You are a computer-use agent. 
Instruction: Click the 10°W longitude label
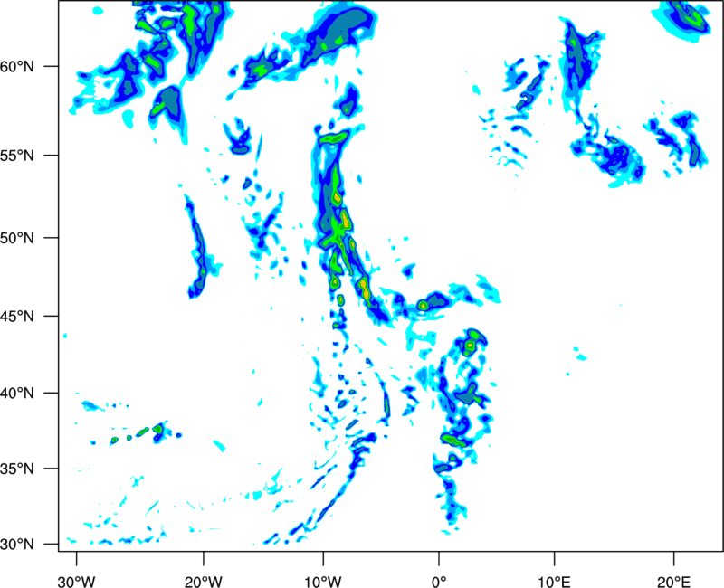coord(323,582)
